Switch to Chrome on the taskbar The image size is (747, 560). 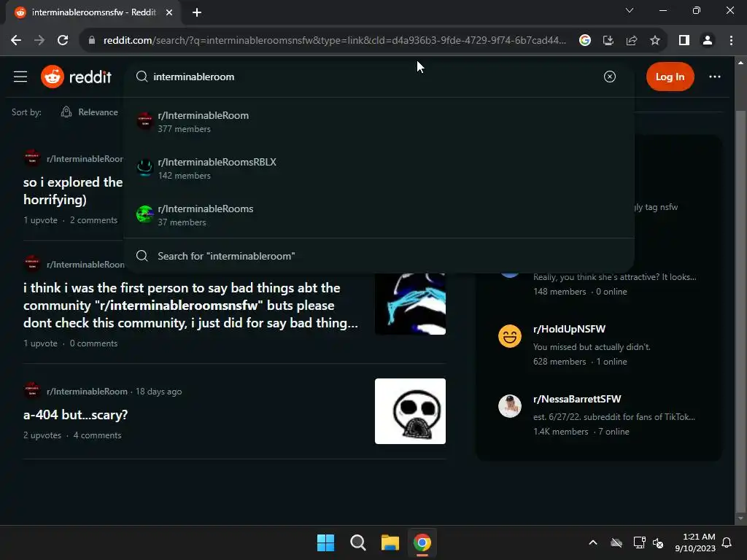click(422, 542)
